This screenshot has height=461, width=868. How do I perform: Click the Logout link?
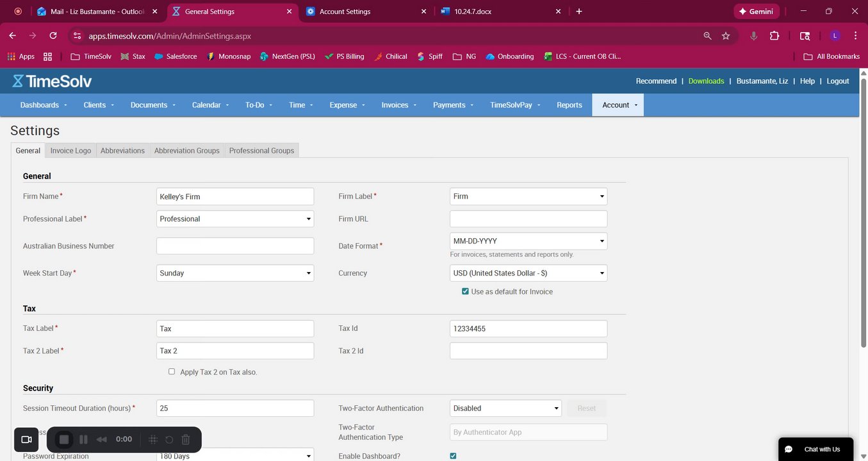pos(838,81)
